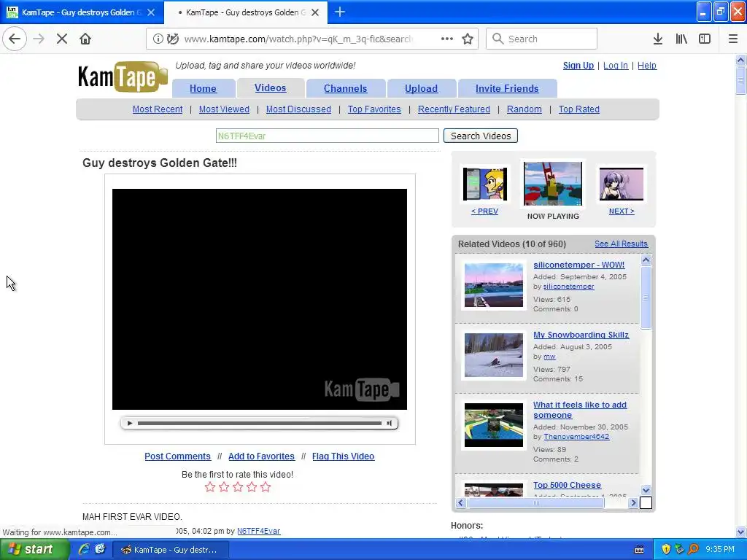Open the NEXT video thumbnail
Screen dimensions: 747x560
click(621, 184)
